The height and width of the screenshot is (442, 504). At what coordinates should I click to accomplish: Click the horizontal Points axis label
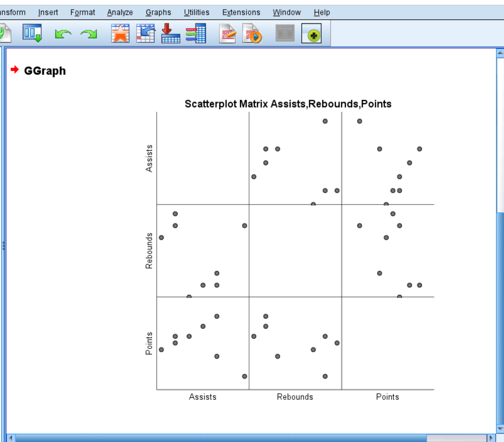click(x=387, y=397)
